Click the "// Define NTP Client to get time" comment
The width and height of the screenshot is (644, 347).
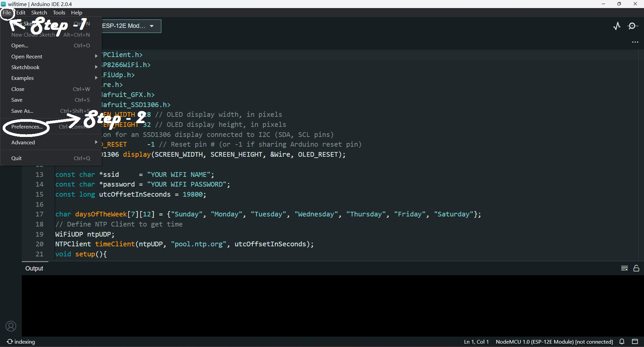[119, 224]
